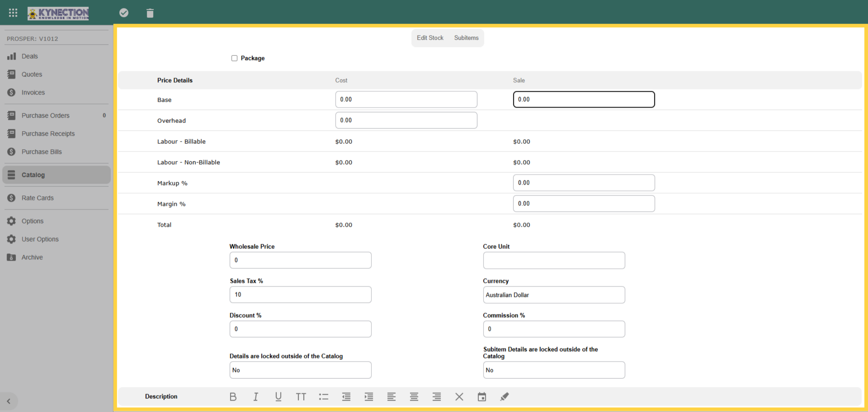Viewport: 868px width, 412px height.
Task: Open the Subitem Details locked dropdown
Action: 554,370
